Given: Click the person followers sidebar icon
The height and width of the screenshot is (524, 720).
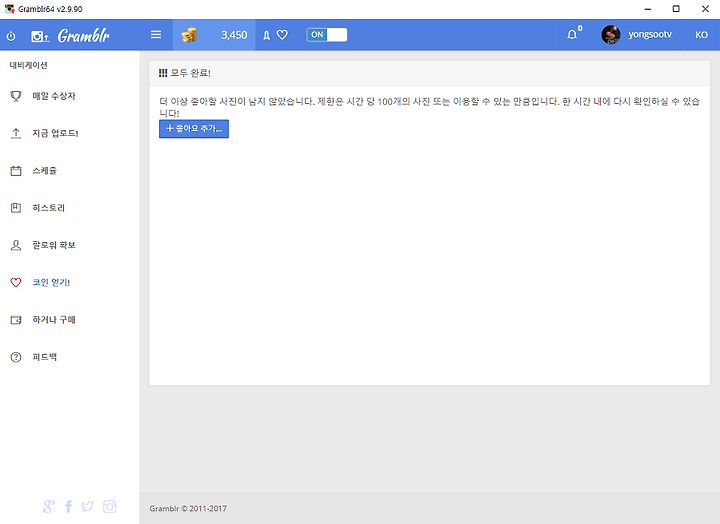Looking at the screenshot, I should [16, 245].
